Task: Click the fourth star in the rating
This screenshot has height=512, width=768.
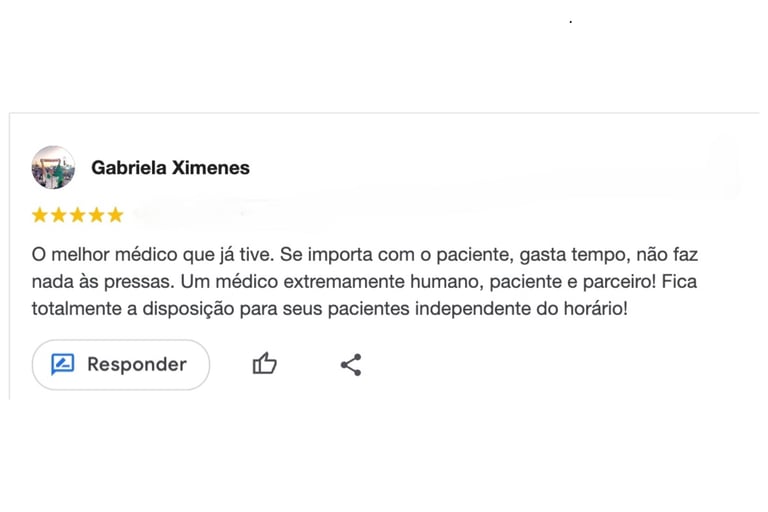Action: tap(97, 215)
